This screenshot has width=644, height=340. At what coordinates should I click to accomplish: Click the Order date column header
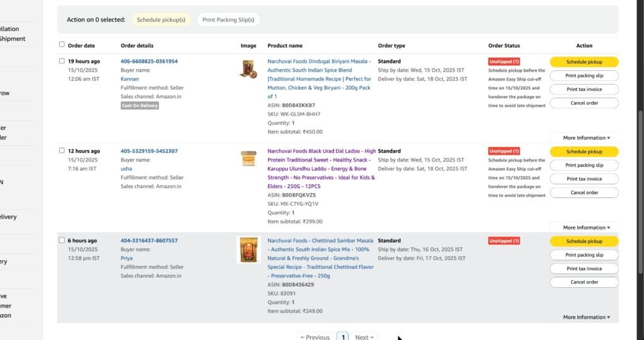click(x=81, y=46)
